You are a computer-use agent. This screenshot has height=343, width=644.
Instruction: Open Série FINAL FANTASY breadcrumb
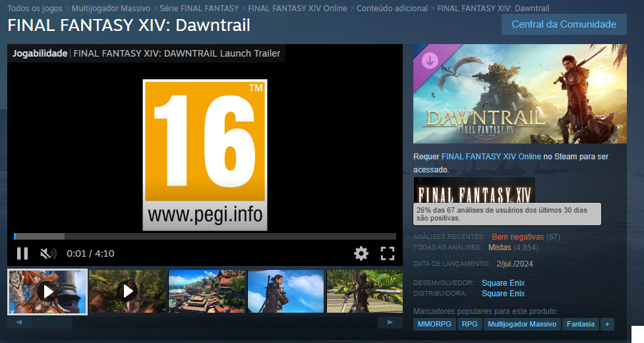(199, 8)
